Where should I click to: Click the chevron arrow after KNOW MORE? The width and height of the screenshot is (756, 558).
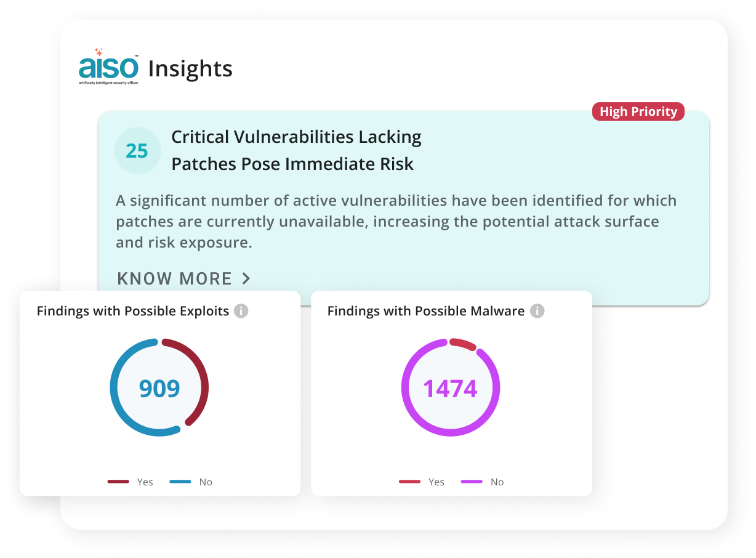click(246, 278)
